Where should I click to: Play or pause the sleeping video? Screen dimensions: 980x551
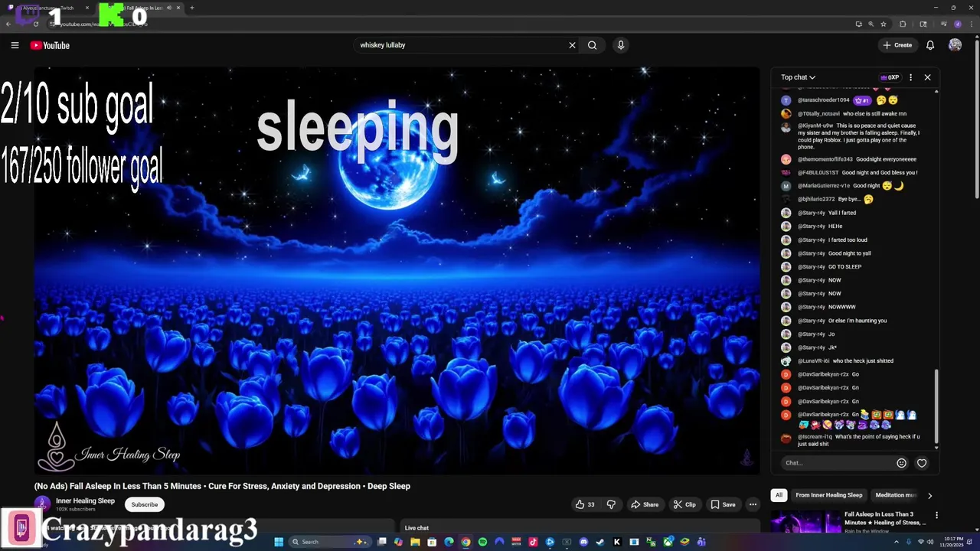point(397,272)
